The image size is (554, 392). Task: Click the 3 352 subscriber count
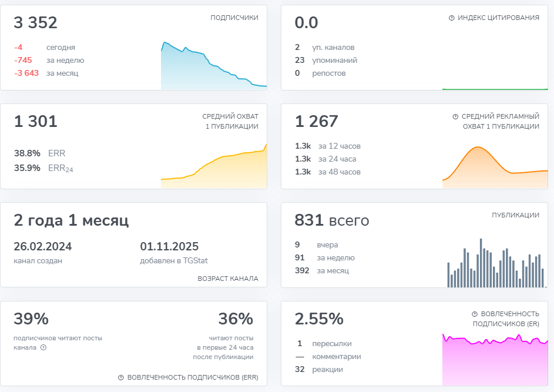(36, 23)
